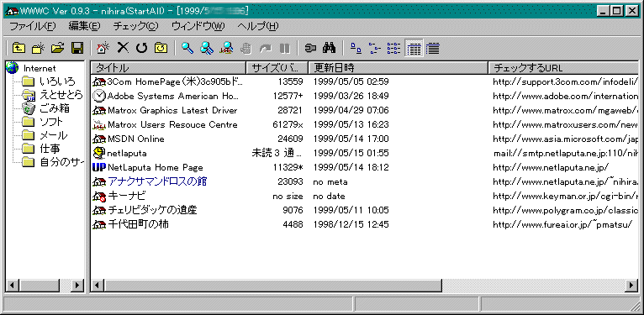This screenshot has width=644, height=315.
Task: Click the URL http://www.fureai.or.jp/~pmatsu/
Action: 562,225
